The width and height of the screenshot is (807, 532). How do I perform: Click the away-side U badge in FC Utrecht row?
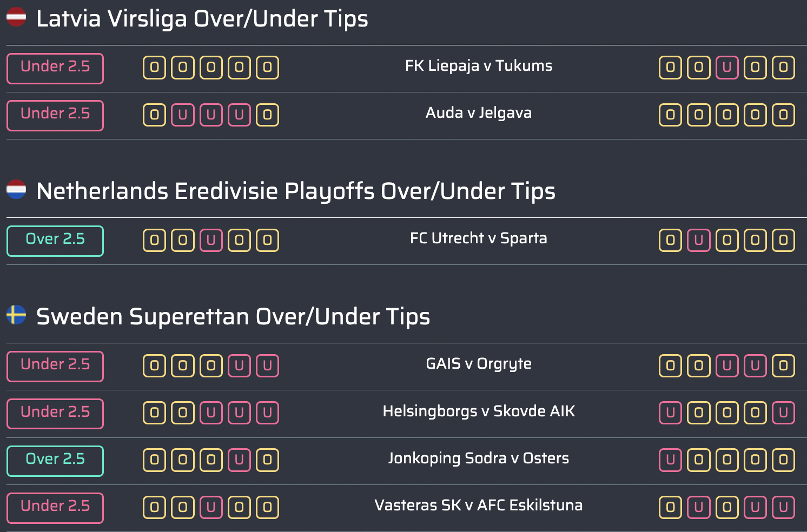(699, 241)
